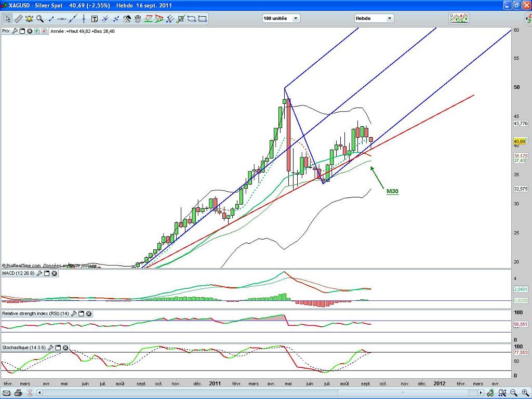Screen dimensions: 532x399
Task: Open Prix panel settings wrench
Action: [15, 31]
